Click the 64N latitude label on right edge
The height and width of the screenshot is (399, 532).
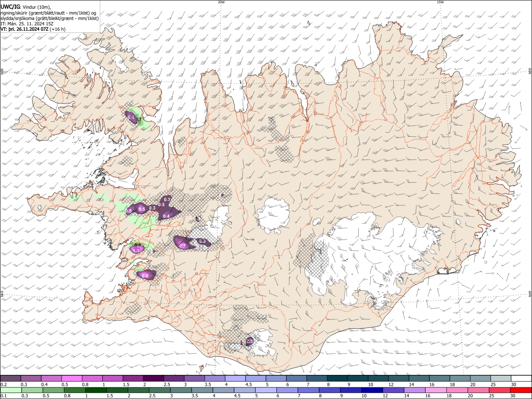(x=530, y=294)
